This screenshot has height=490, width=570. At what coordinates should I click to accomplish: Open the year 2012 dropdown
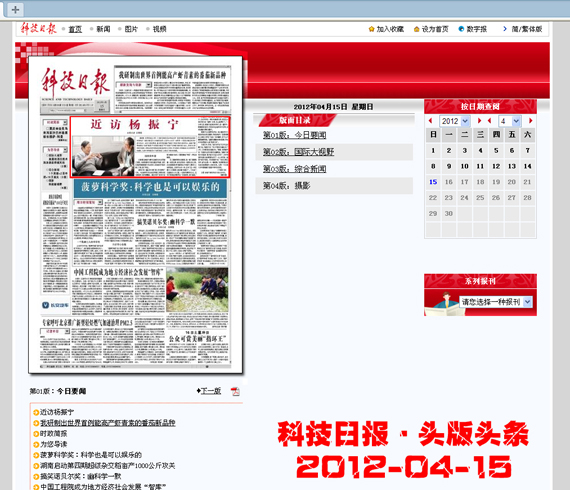[x=455, y=121]
